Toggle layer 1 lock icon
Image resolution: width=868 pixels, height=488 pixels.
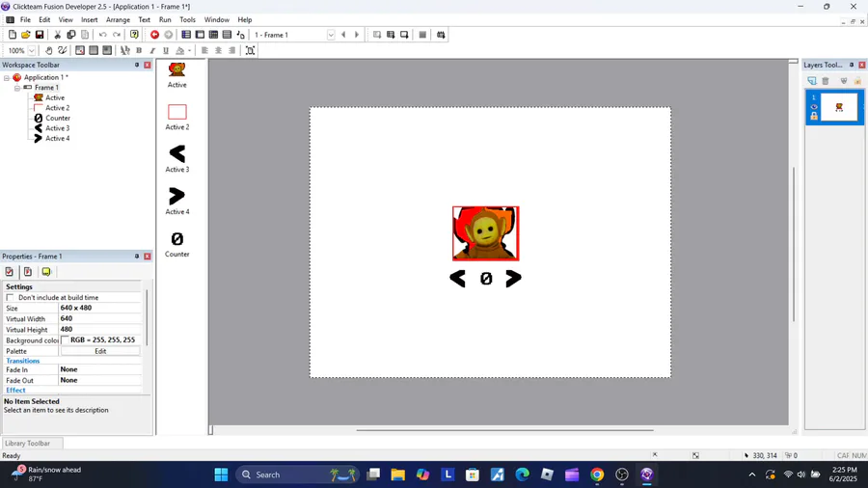[814, 116]
